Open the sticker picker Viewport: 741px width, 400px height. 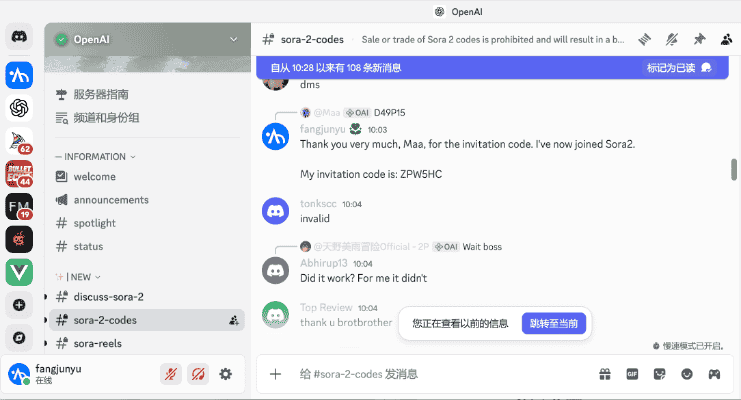tap(659, 374)
